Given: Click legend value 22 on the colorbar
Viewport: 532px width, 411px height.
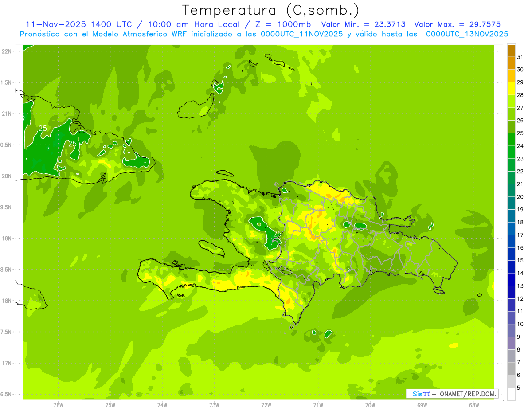Looking at the screenshot, I should (x=520, y=172).
